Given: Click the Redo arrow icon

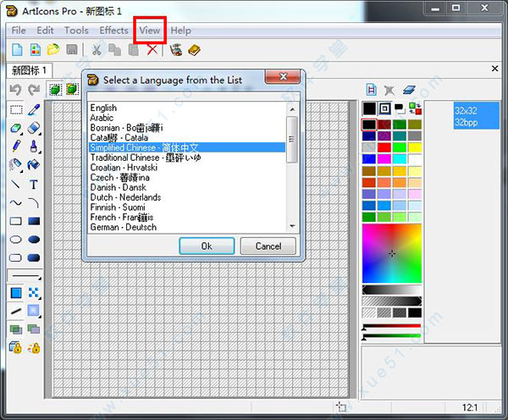Looking at the screenshot, I should [34, 90].
